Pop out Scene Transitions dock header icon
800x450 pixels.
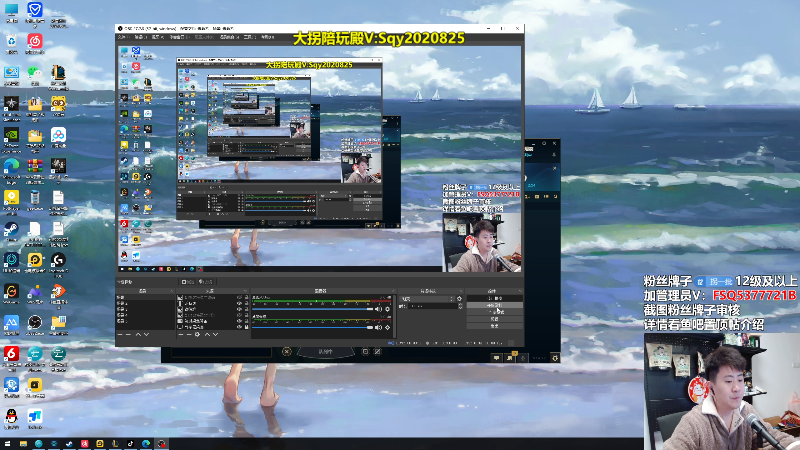point(461,291)
